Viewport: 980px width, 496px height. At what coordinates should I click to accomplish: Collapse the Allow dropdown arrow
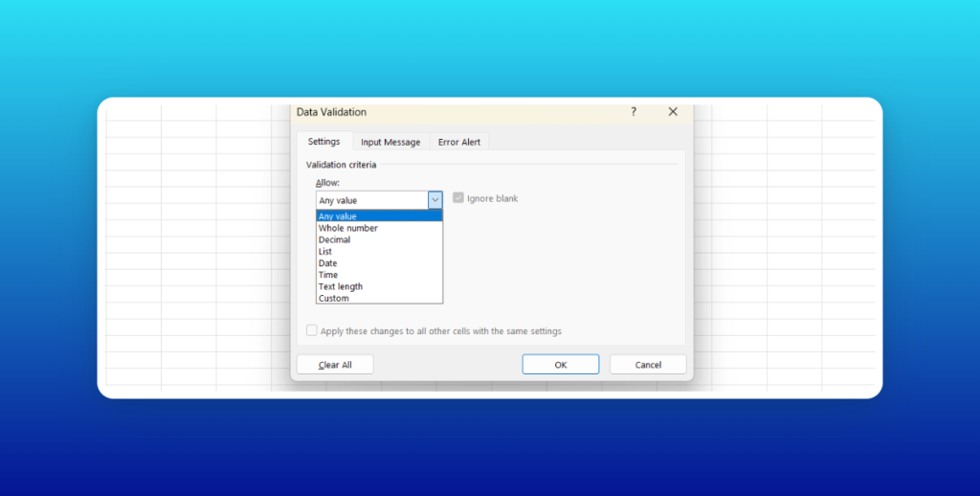click(435, 200)
